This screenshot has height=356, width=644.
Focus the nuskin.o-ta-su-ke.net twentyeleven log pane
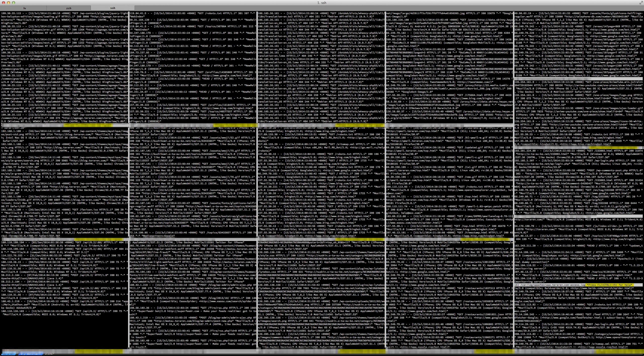pos(321,295)
